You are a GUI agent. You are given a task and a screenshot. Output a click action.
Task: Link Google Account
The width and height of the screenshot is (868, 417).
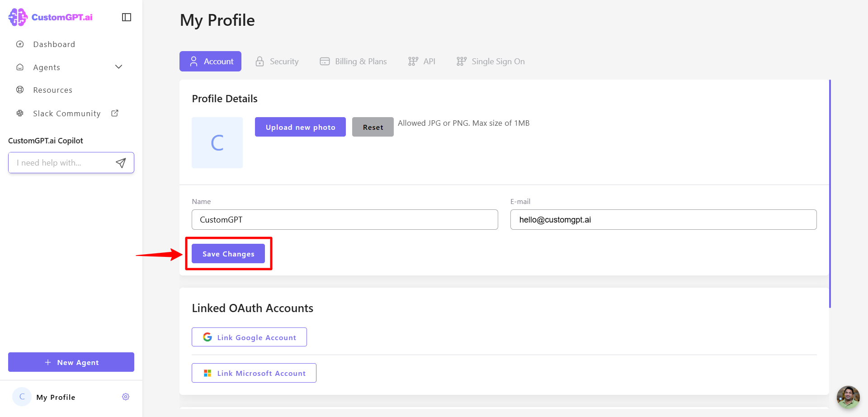[249, 337]
